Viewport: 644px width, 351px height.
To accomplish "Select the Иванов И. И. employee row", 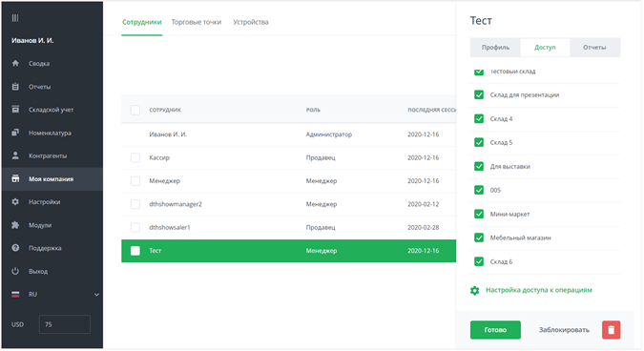I will point(288,134).
